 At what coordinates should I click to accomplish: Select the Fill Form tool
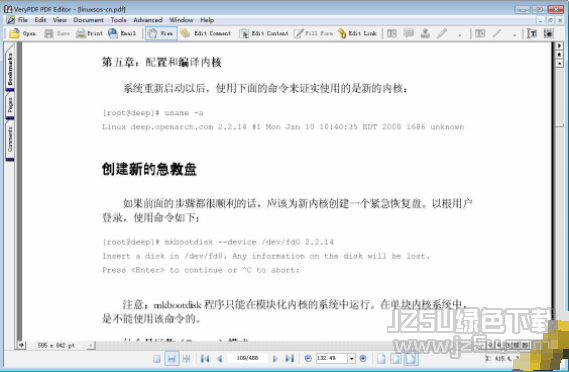coord(314,33)
